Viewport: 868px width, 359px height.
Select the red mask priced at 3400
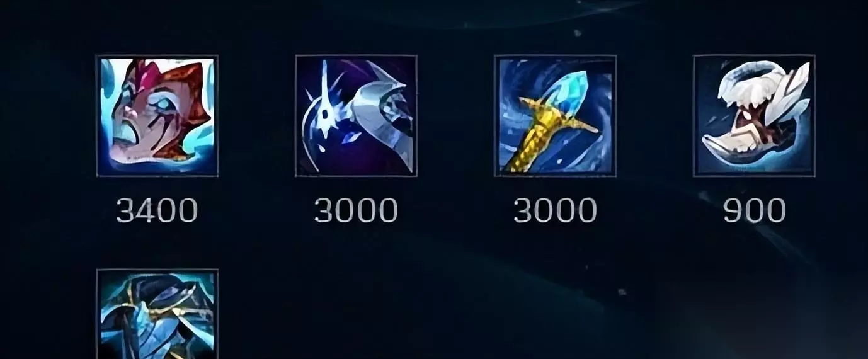tap(157, 116)
